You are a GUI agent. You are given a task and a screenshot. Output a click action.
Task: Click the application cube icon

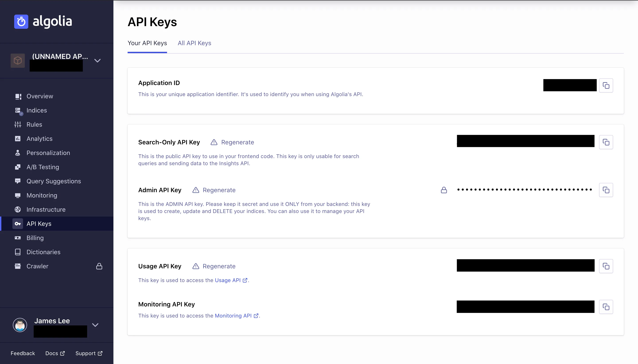[x=18, y=60]
